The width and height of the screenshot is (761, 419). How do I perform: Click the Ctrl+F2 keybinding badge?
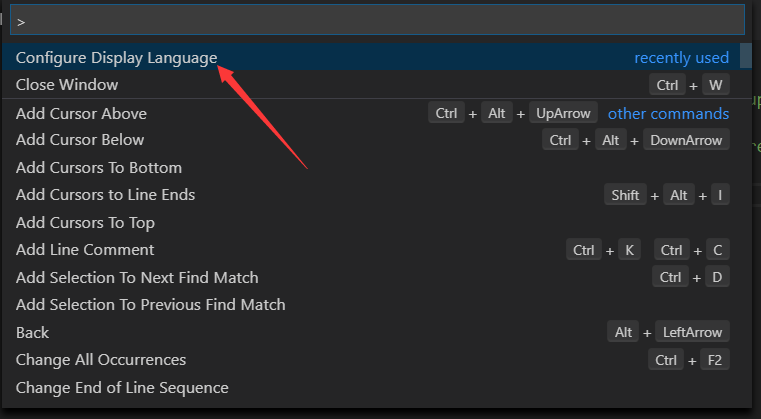[689, 360]
